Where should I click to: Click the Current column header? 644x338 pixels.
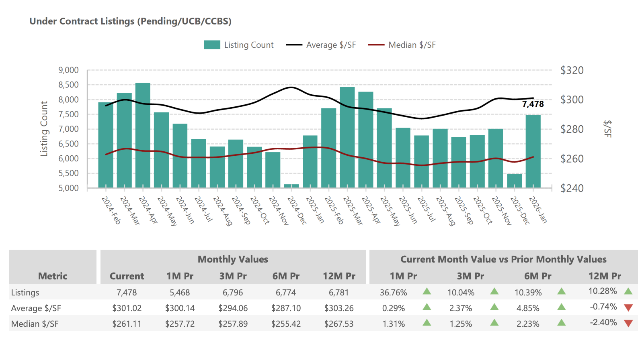(x=127, y=276)
